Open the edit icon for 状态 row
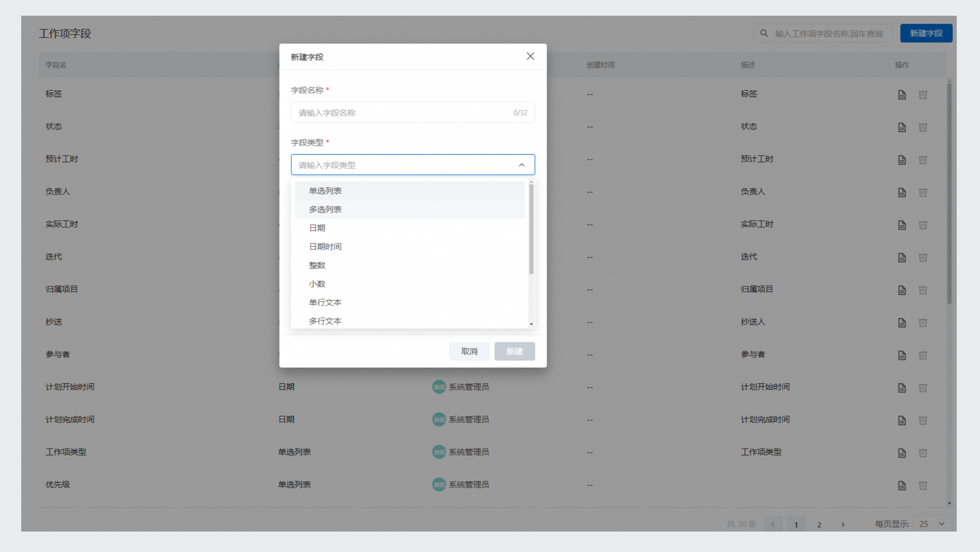The width and height of the screenshot is (980, 552). [902, 127]
